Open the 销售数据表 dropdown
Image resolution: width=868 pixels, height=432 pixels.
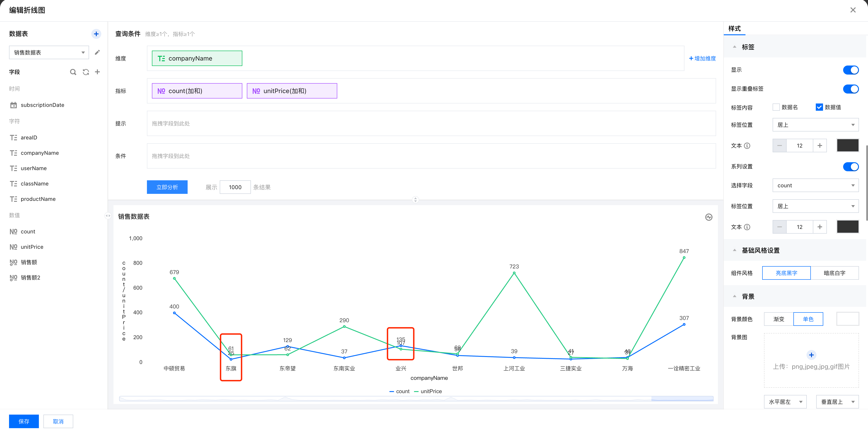point(49,52)
